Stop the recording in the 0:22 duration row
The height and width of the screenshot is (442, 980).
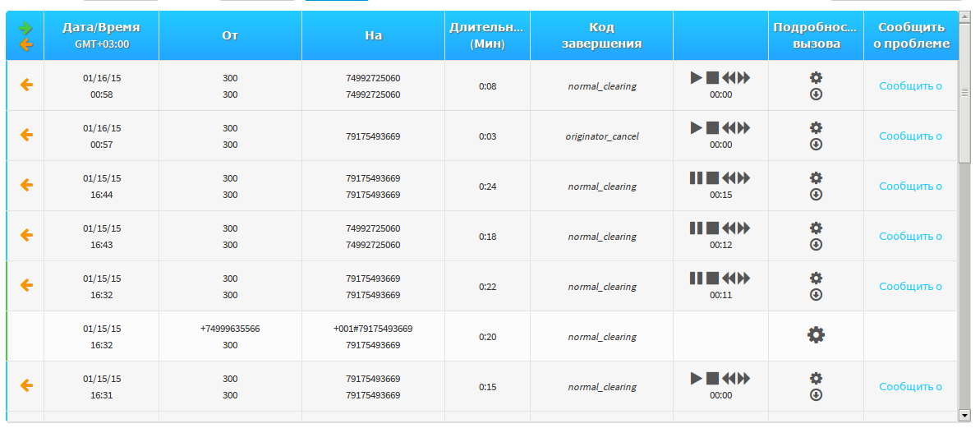click(712, 278)
